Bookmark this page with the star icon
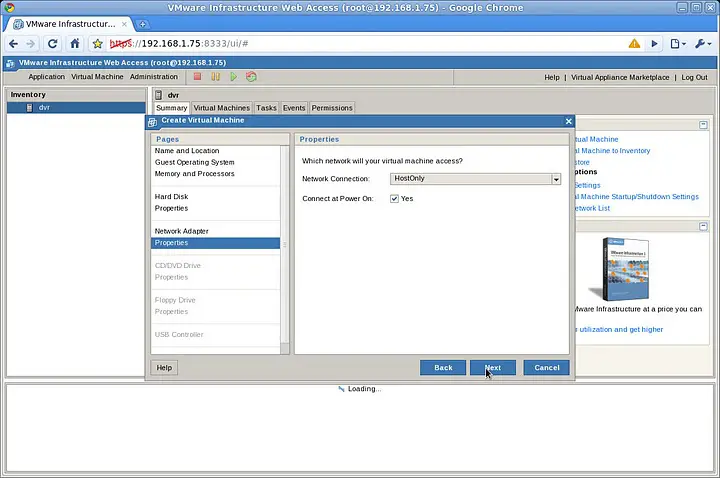 [x=98, y=44]
